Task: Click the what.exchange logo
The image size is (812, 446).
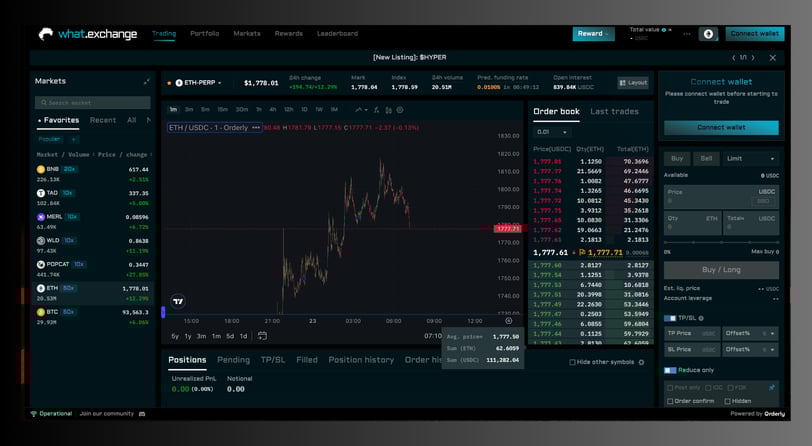Action: tap(88, 34)
